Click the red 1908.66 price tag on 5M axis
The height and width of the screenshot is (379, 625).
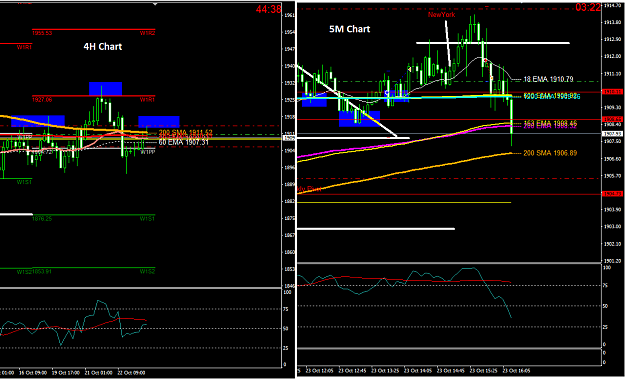tap(612, 119)
